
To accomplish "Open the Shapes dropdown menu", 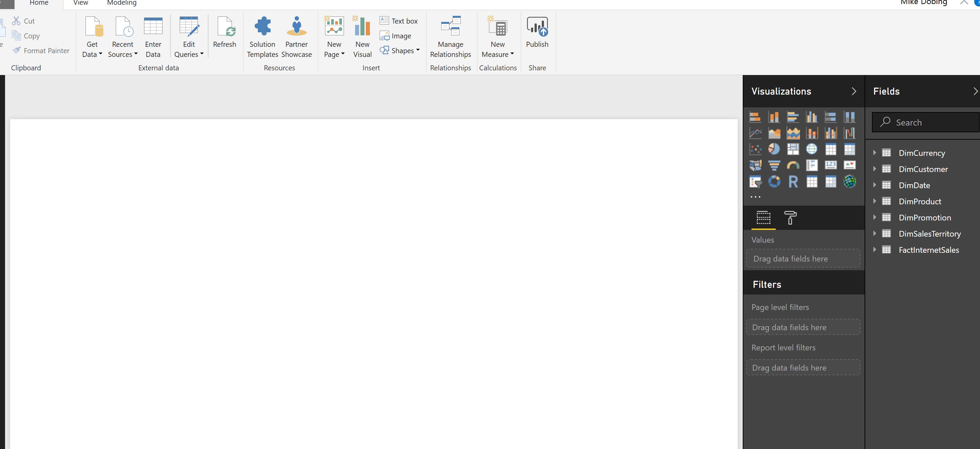I will tap(399, 50).
